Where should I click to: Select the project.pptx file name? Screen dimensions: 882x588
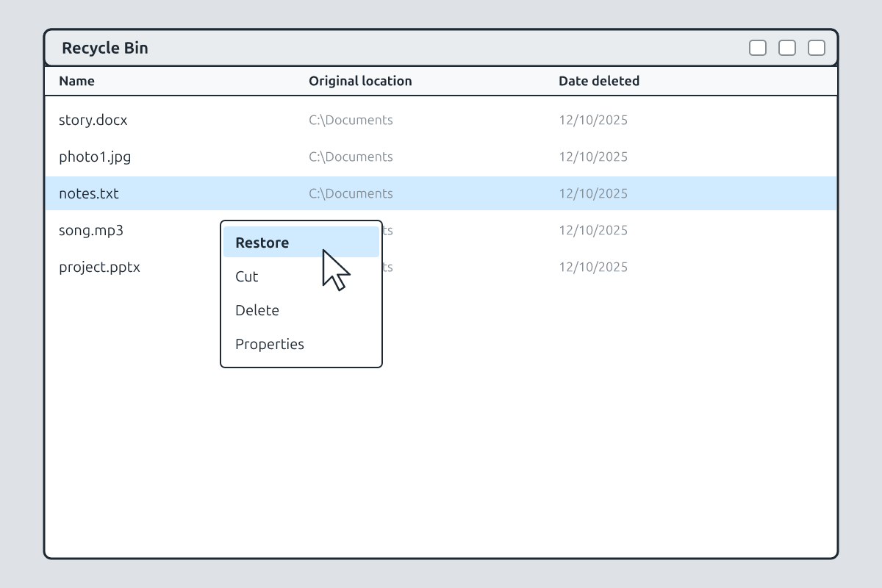pos(99,267)
